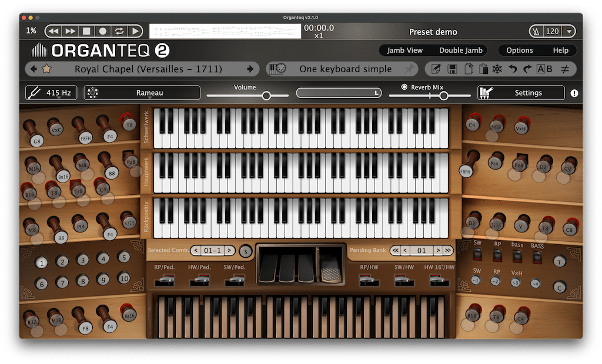This screenshot has height=364, width=602.
Task: Open the Rameau temperament dropdown
Action: (142, 93)
